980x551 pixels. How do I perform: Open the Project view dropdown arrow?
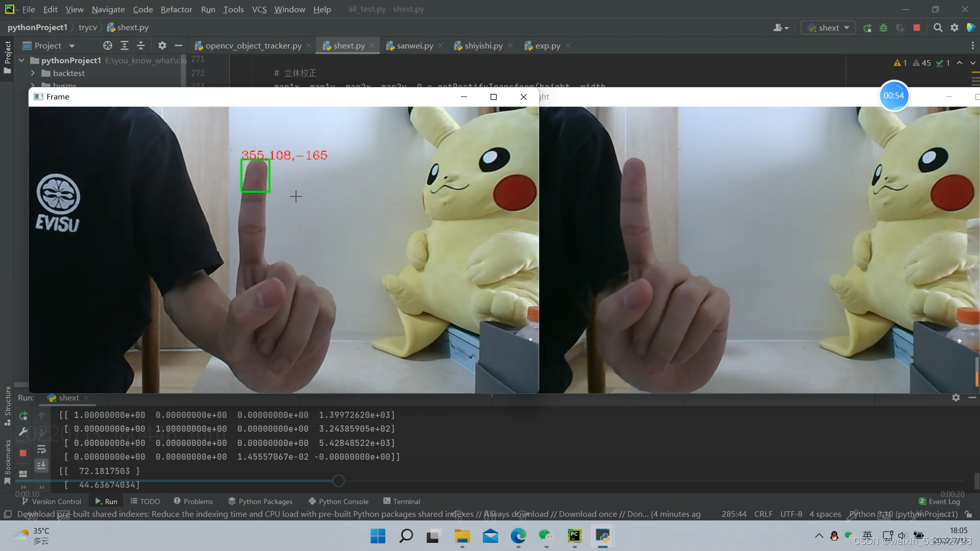72,46
